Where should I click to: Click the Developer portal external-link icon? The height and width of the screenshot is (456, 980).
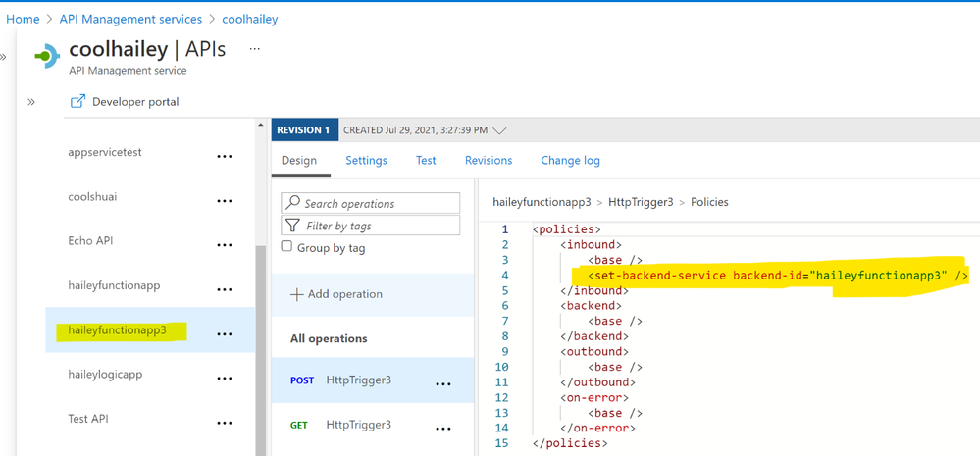coord(78,101)
